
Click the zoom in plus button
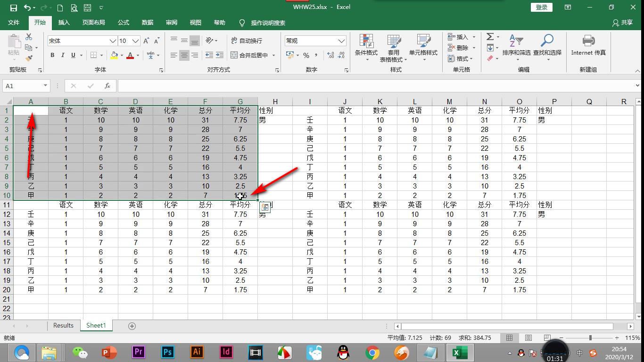(617, 337)
